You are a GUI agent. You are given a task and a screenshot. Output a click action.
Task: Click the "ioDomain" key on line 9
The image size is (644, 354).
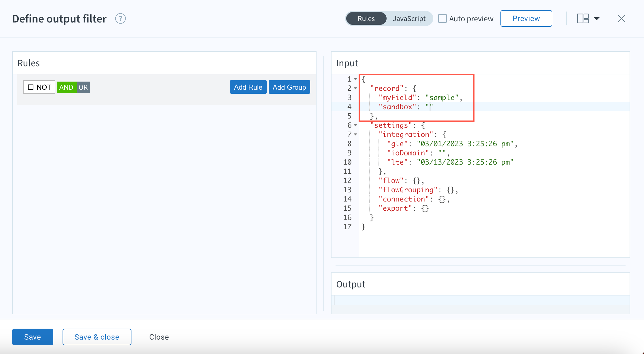coord(408,153)
